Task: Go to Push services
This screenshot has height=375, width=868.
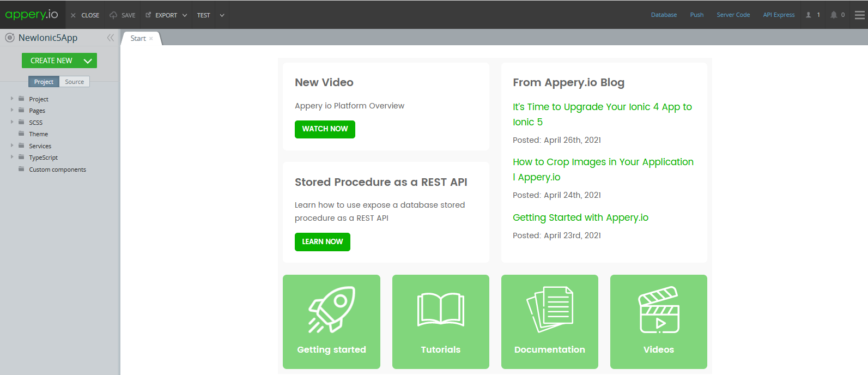Action: (696, 15)
